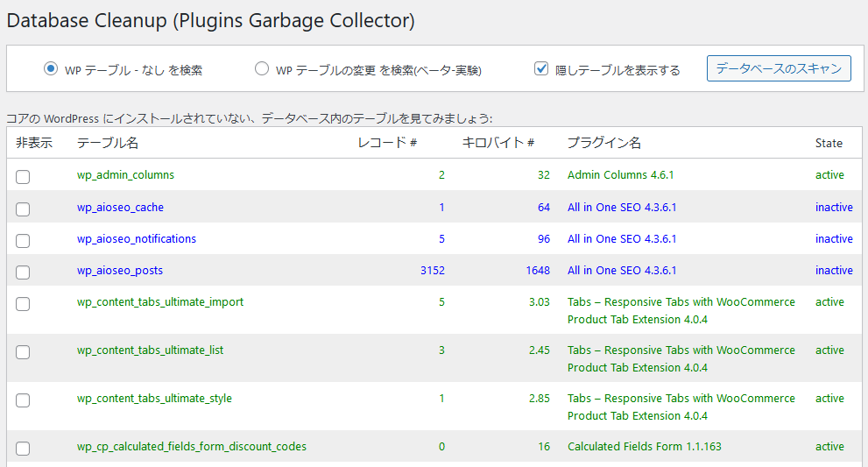Toggle checkbox for wp_content_tabs_ultimate_import row

23,304
